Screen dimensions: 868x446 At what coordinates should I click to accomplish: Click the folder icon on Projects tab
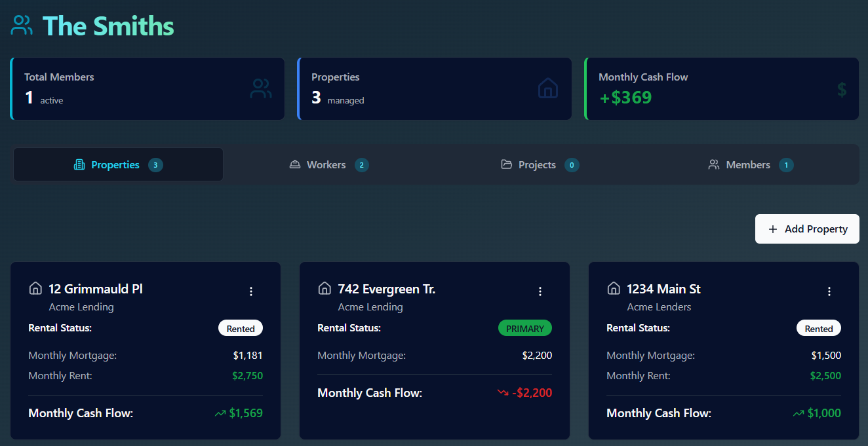point(506,164)
